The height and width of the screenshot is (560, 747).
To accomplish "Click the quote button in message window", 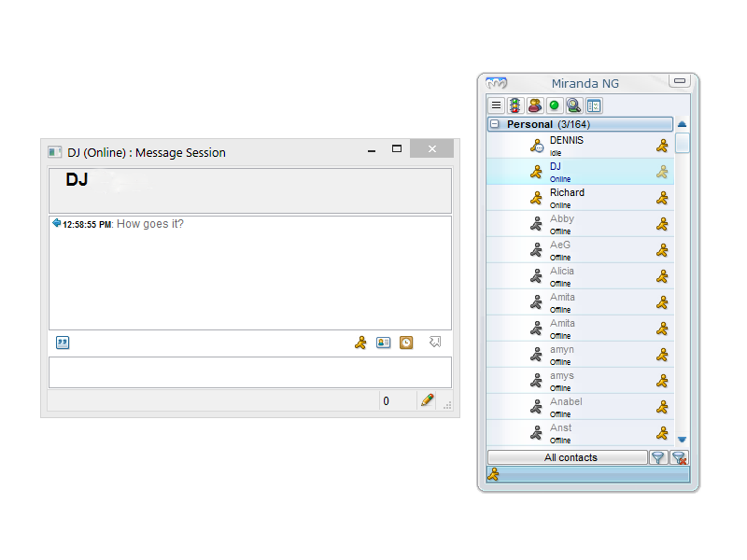I will [63, 343].
